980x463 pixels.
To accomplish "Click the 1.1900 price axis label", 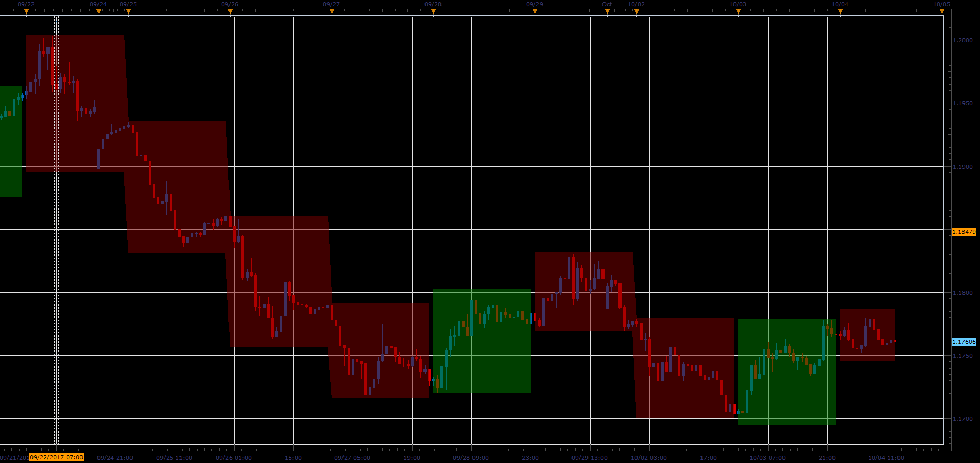I will pos(962,167).
